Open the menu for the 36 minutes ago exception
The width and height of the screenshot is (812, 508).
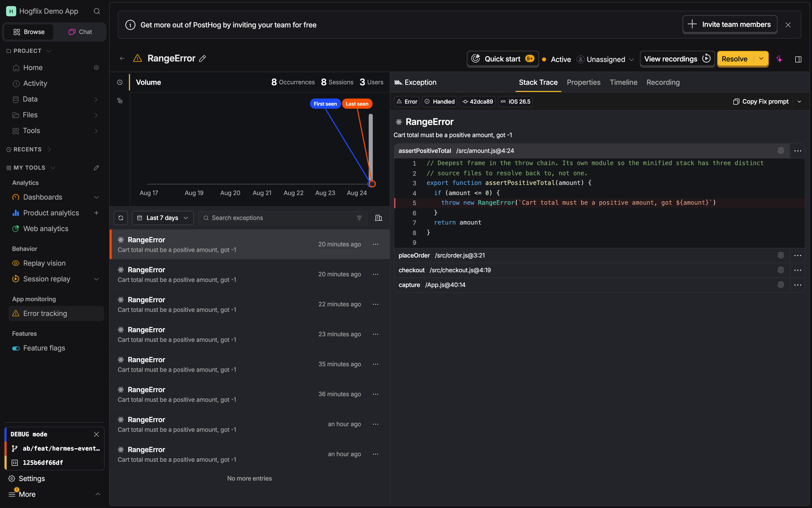(x=376, y=394)
